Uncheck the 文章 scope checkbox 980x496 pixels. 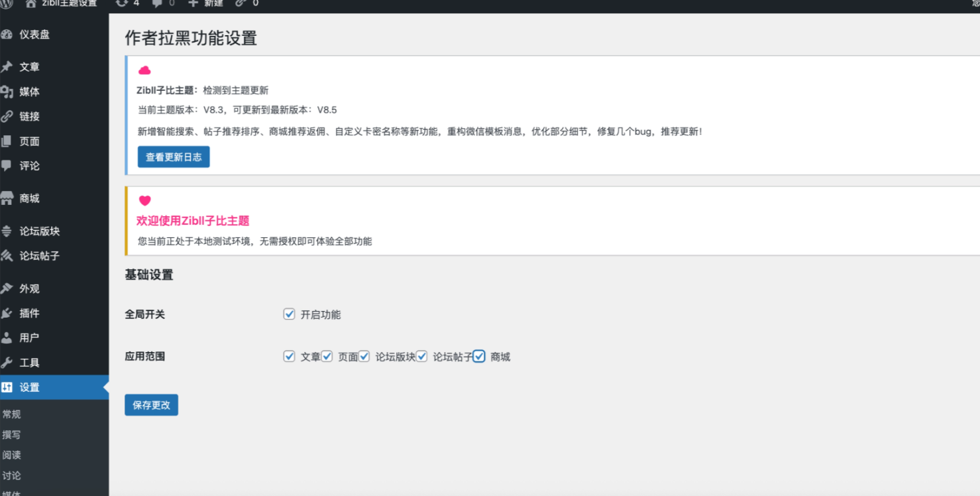point(289,356)
